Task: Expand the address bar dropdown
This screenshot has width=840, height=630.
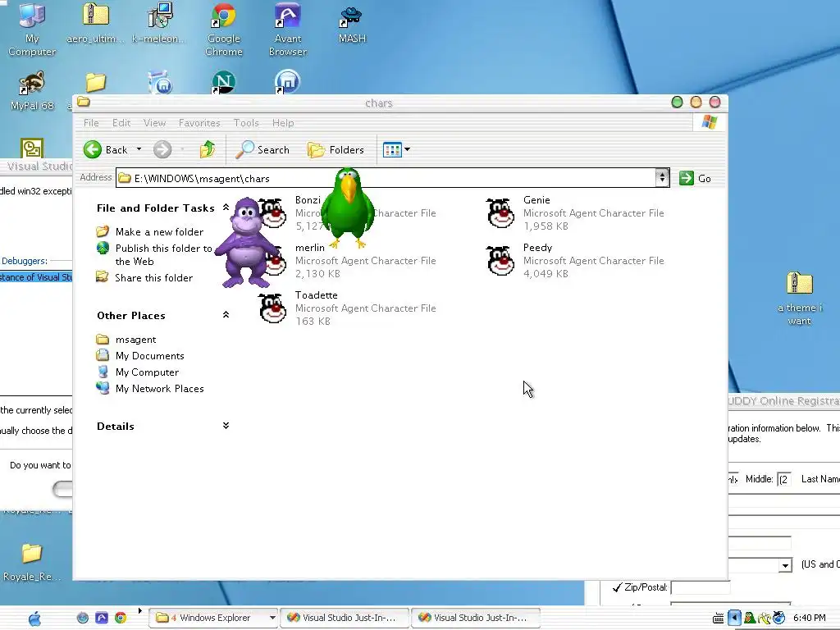Action: coord(662,178)
